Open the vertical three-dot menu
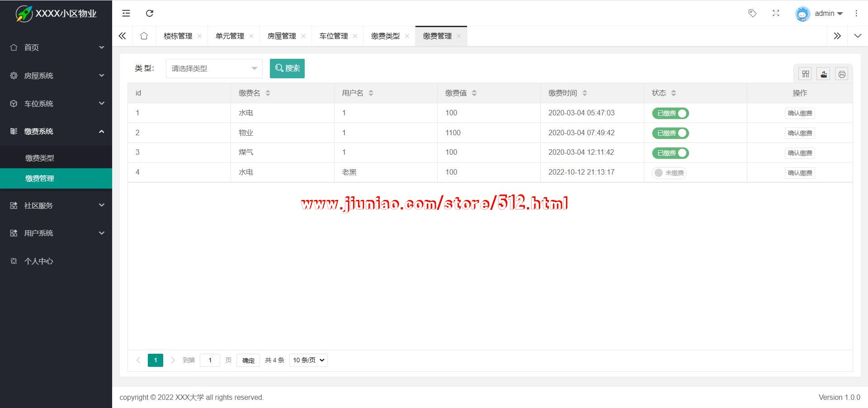Screen dimensions: 868x408 (x=856, y=13)
